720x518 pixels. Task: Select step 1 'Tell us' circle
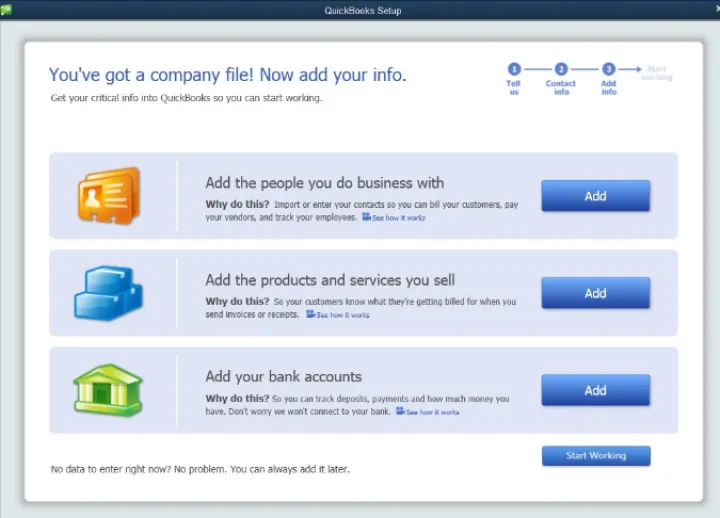tap(514, 69)
